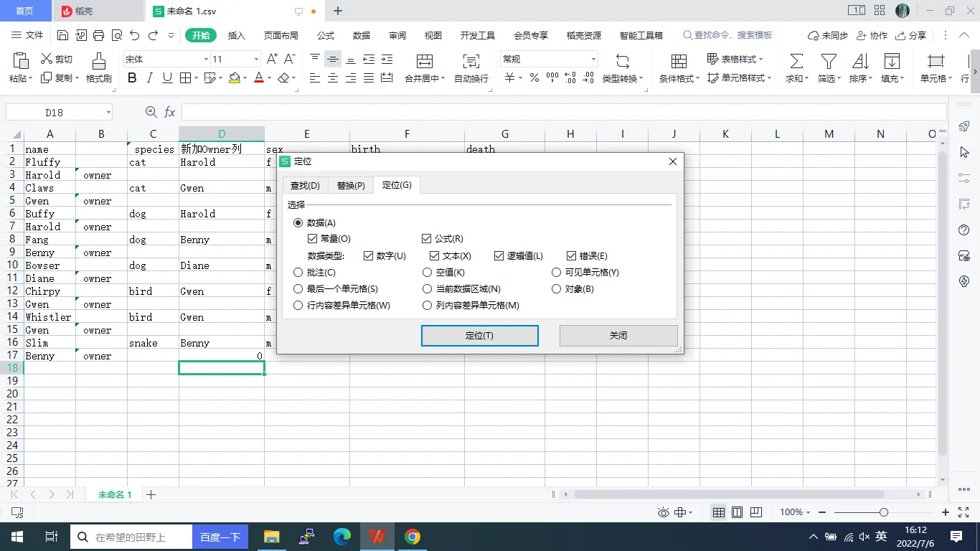Select the 空值(K) radio option
Viewport: 980px width, 551px height.
tap(428, 272)
